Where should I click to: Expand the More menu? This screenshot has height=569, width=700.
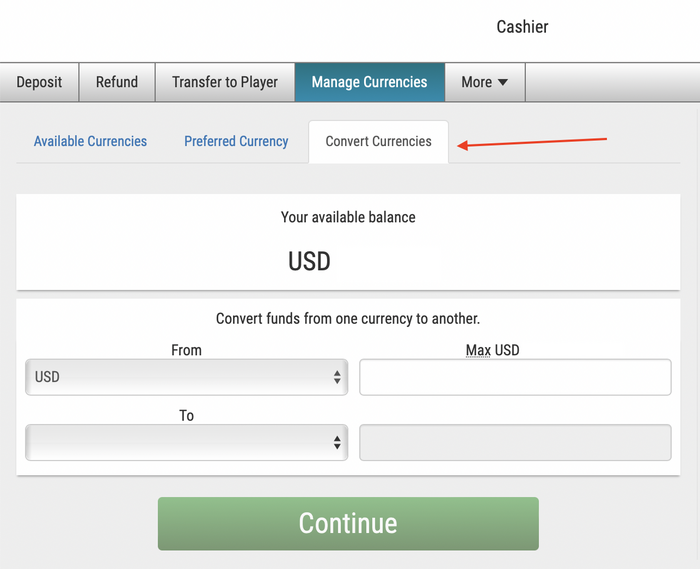coord(484,82)
